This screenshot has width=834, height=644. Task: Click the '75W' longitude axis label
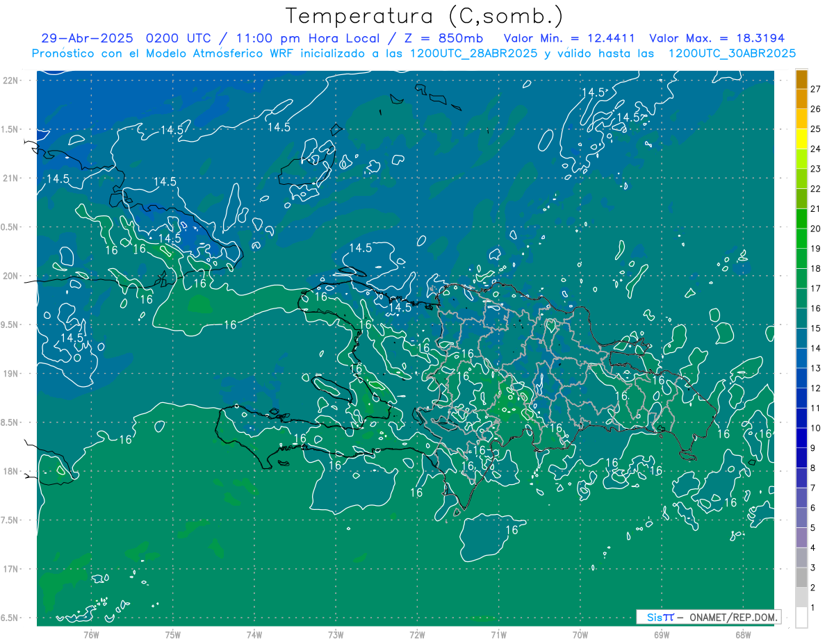[x=173, y=634]
